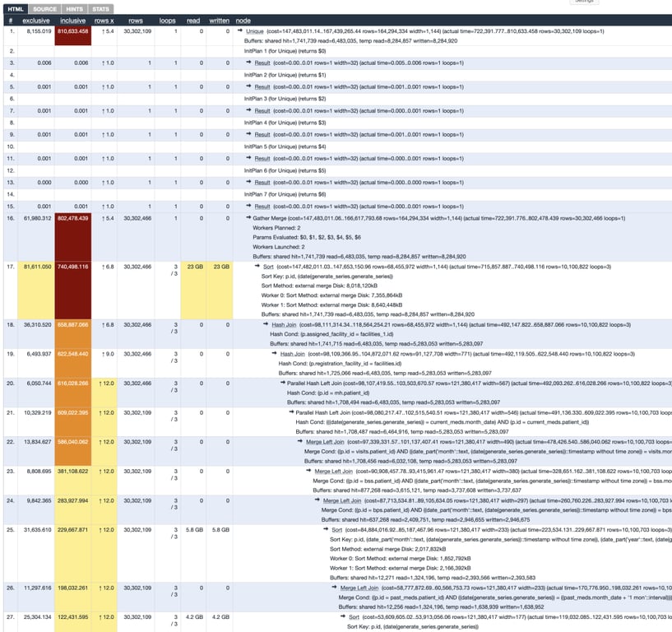Click the arrow beside the row 11 Result node
This screenshot has width=672, height=632.
(248, 158)
